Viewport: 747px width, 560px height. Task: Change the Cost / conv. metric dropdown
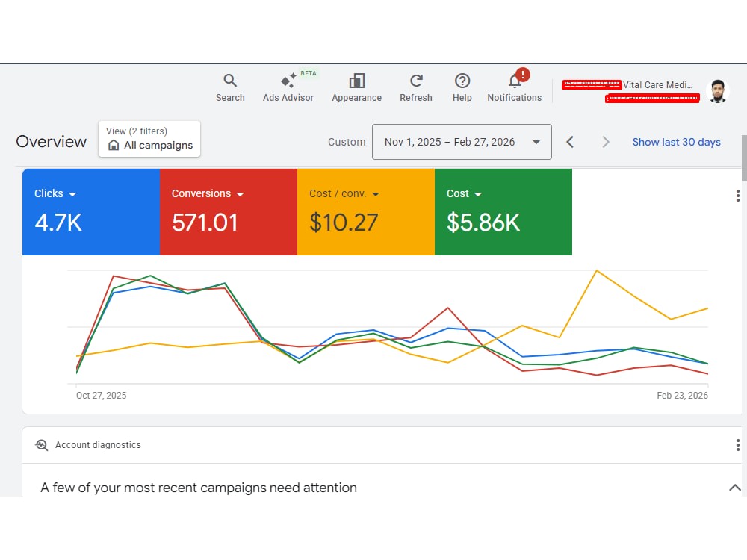tap(344, 194)
